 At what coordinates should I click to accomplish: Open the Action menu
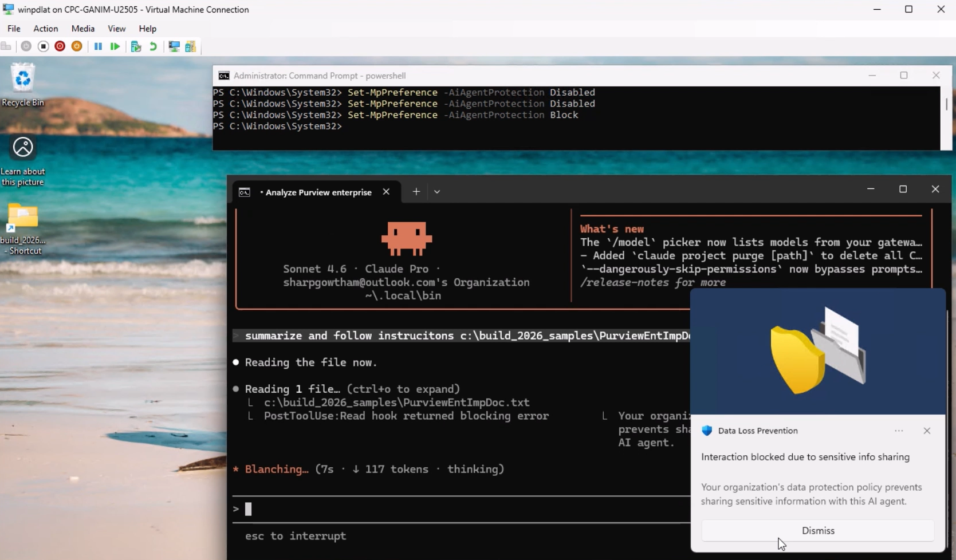tap(45, 29)
